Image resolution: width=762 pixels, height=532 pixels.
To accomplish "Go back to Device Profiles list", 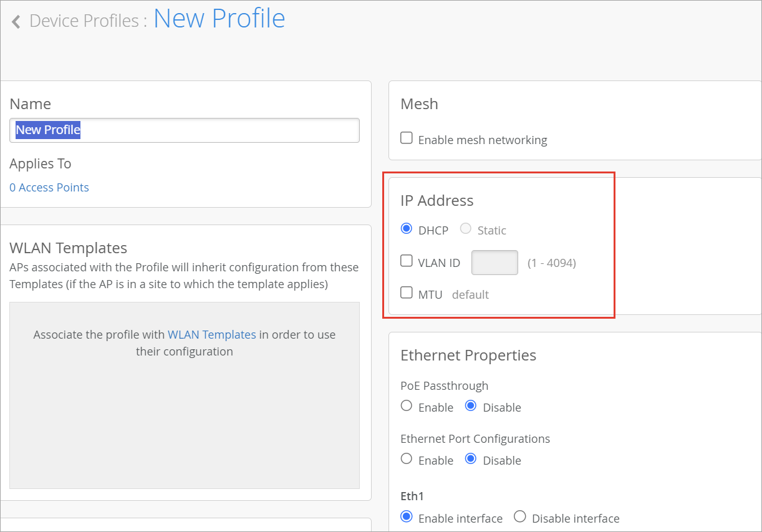I will click(x=84, y=21).
